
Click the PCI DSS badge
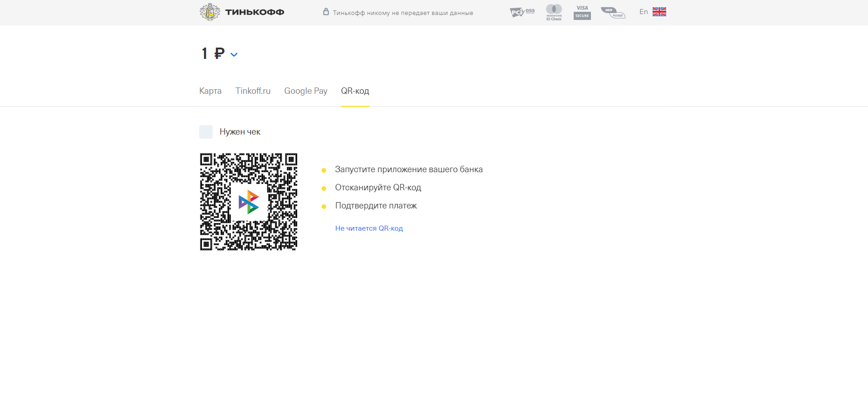pos(522,12)
